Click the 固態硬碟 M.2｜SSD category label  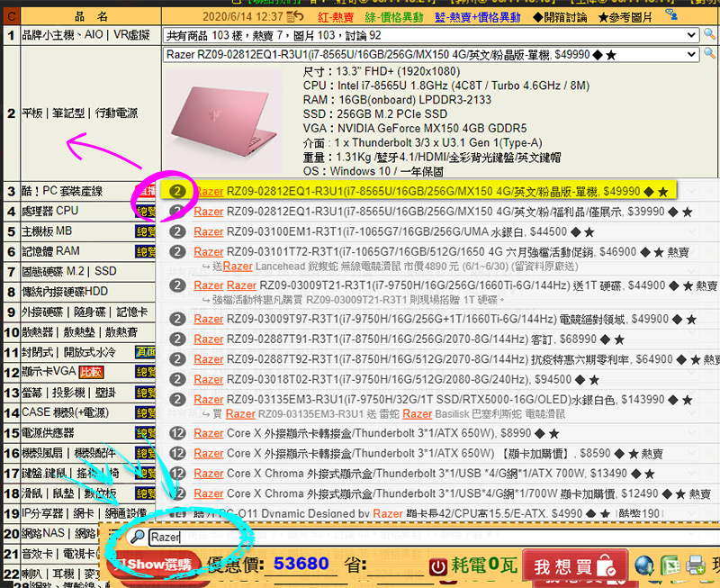click(x=69, y=272)
